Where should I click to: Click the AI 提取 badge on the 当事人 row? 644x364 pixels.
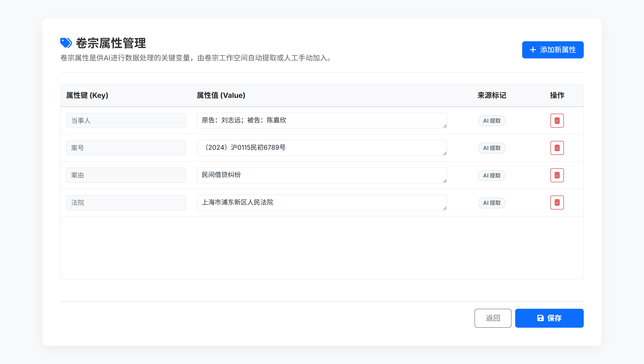(491, 120)
